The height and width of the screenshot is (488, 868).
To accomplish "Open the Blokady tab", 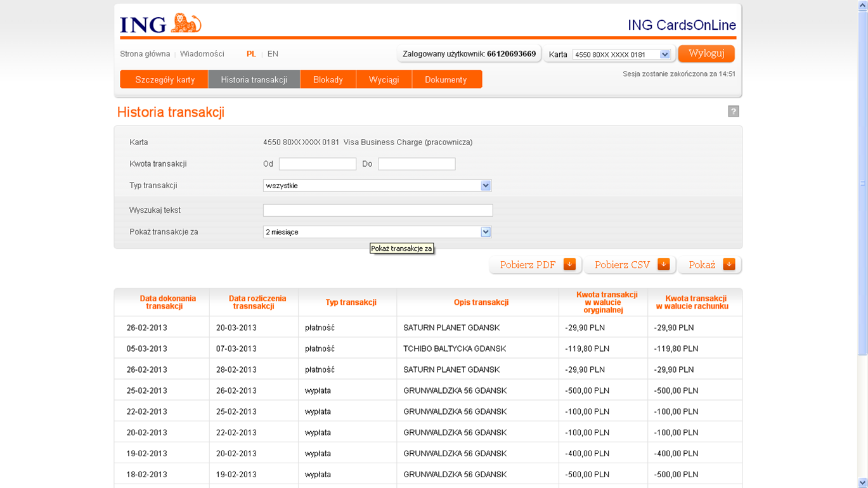I will 328,80.
